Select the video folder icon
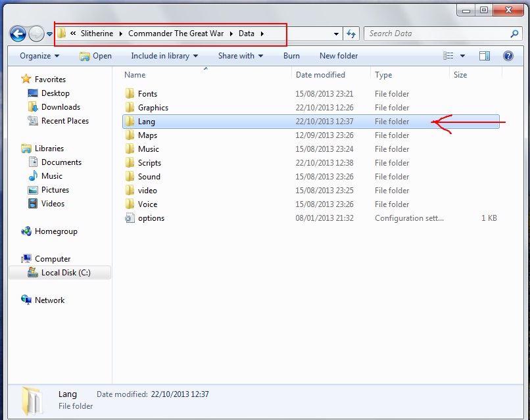530x420 pixels. coord(130,190)
